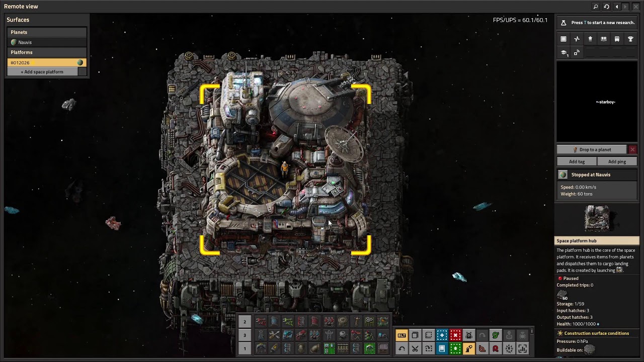Viewport: 644px width, 362px height.
Task: Switch quickbar row labeled 2
Action: [245, 322]
